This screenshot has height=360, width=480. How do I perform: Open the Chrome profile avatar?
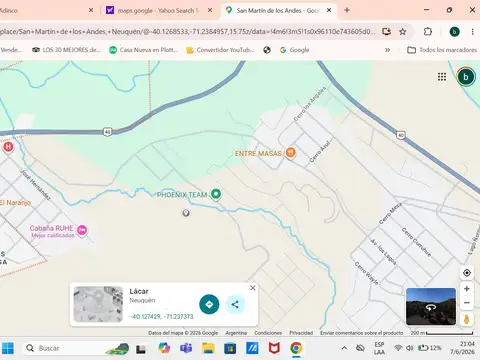(454, 32)
